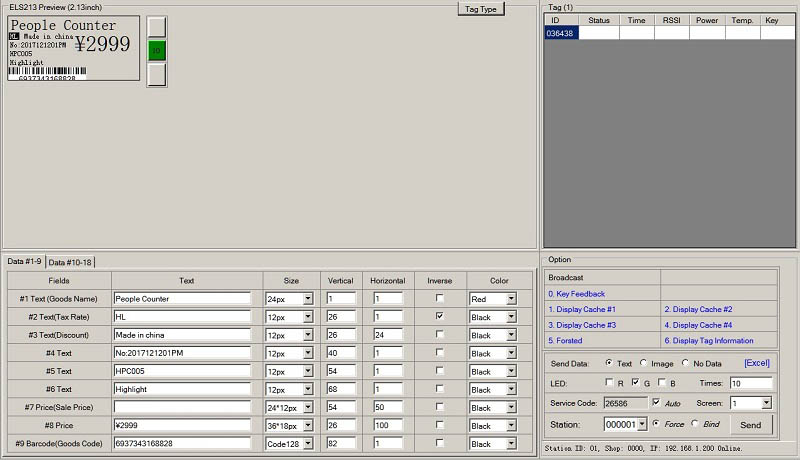Click blank button above green ID button
Screen dimensions: 800x460
point(157,27)
